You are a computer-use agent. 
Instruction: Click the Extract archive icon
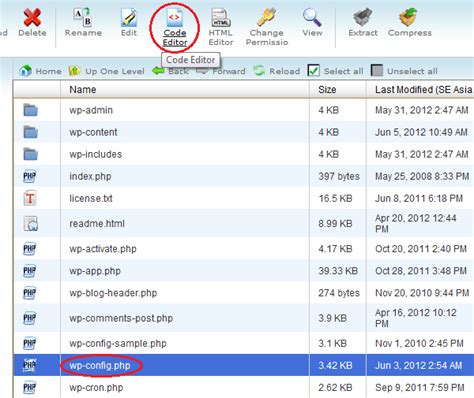[x=363, y=17]
